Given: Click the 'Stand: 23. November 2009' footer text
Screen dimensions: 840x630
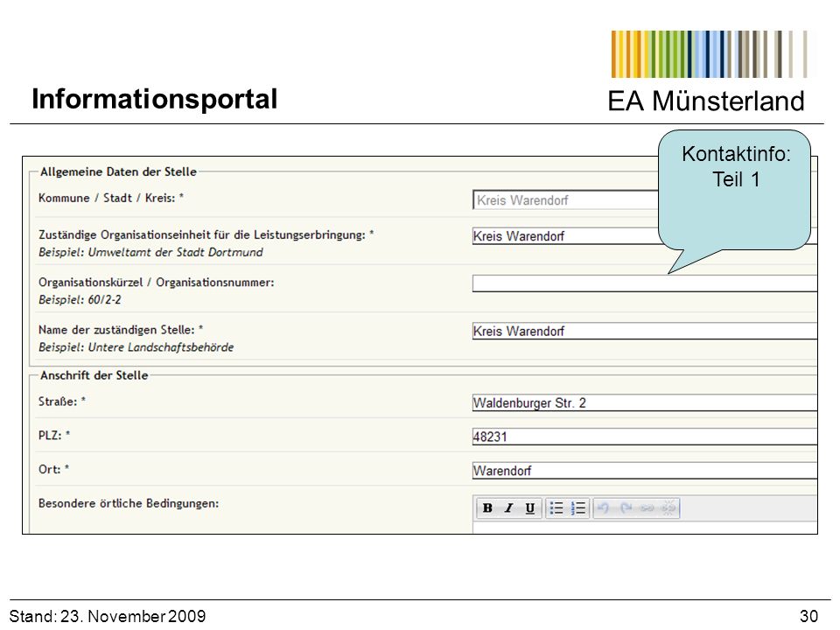Looking at the screenshot, I should (107, 616).
